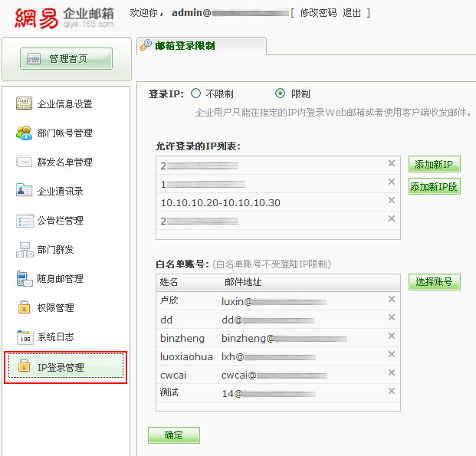Open 企业通讯录 address book icon

tap(24, 191)
